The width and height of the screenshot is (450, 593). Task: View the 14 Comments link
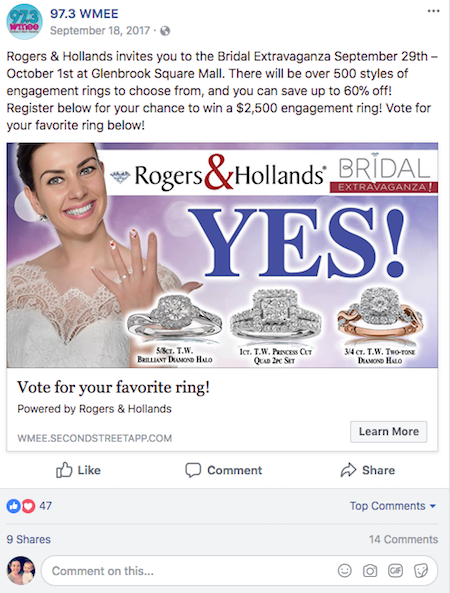tap(403, 539)
